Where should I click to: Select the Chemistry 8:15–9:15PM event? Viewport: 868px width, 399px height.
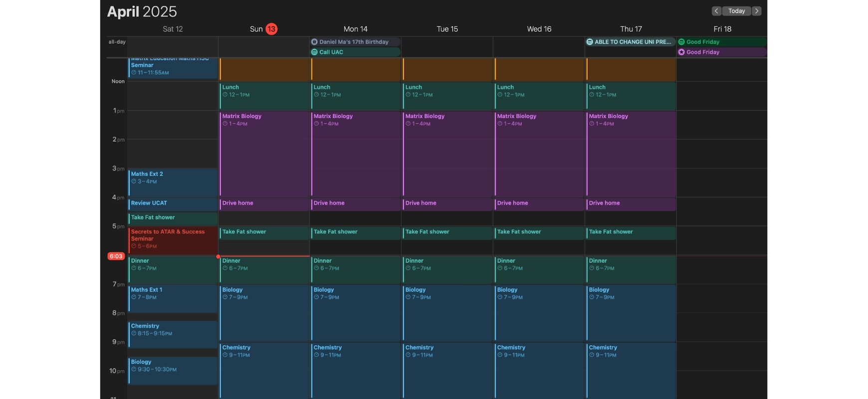pos(173,334)
